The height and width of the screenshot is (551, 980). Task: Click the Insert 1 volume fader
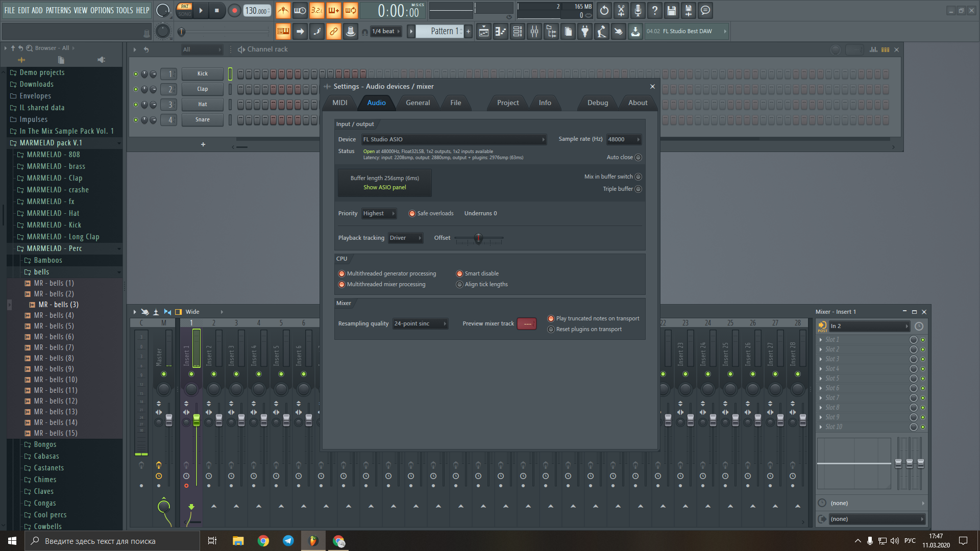197,420
